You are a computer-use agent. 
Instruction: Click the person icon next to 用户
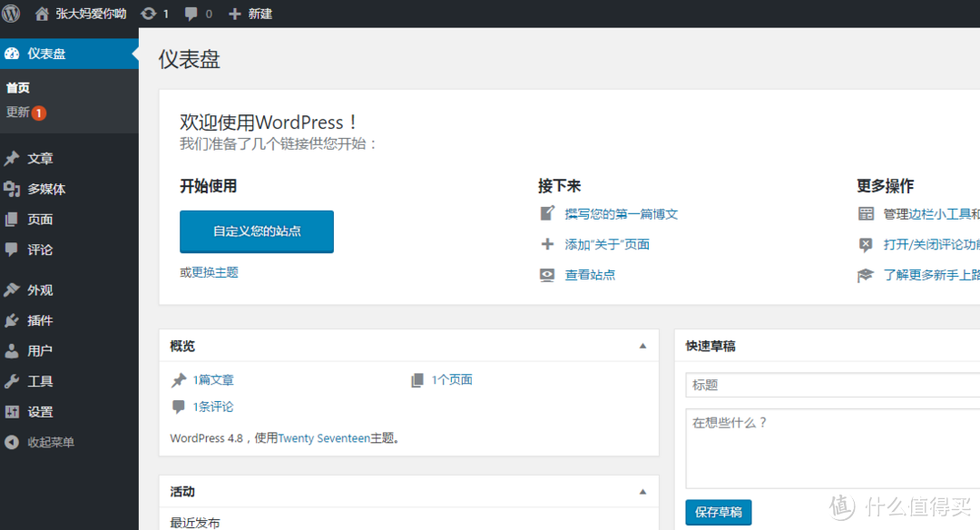(x=11, y=351)
